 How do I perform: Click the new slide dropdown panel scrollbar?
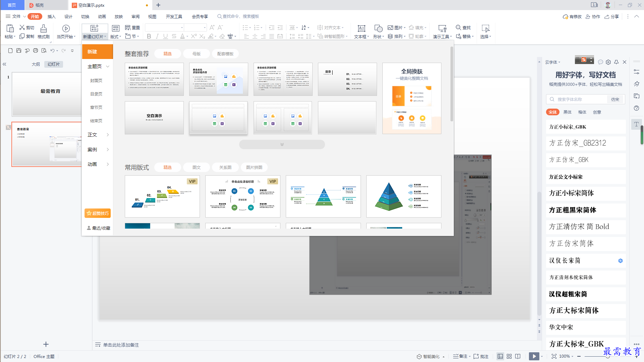(451, 84)
